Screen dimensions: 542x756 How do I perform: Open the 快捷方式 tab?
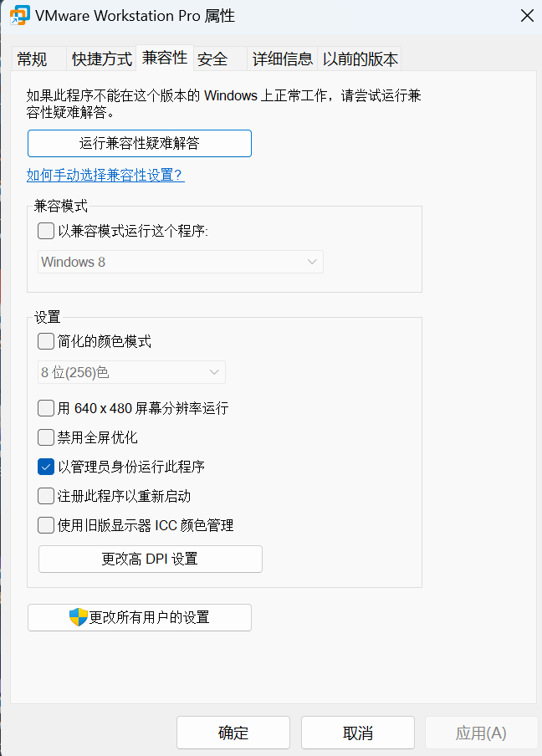pos(101,59)
